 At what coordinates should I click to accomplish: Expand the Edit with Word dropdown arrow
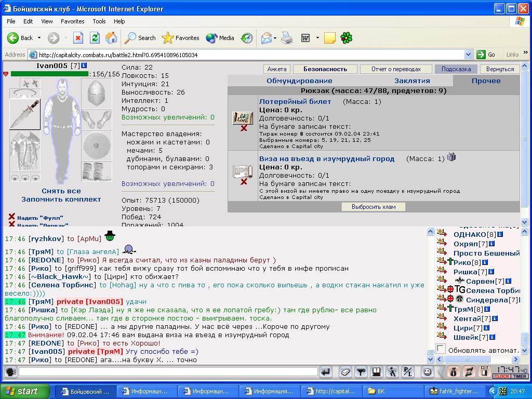317,38
